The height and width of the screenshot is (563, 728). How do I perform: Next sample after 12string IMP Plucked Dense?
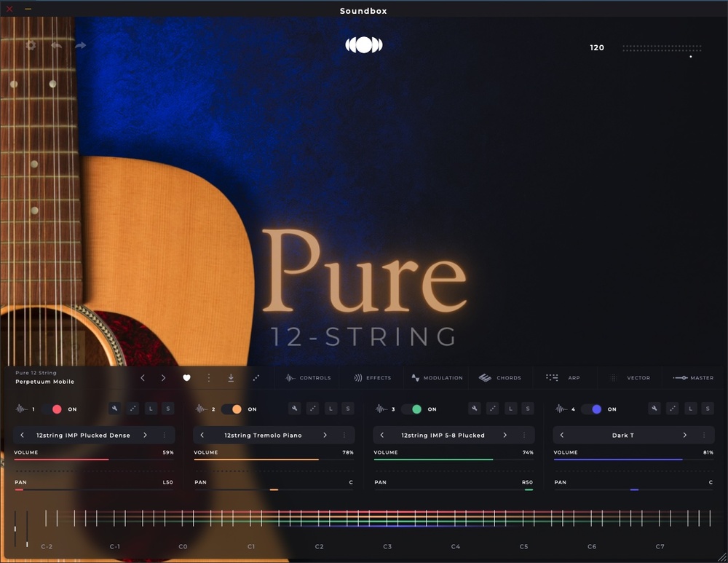coord(146,436)
